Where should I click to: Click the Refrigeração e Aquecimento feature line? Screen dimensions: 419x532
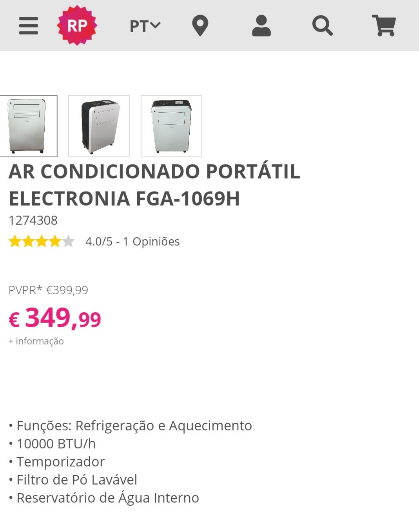coord(134,426)
